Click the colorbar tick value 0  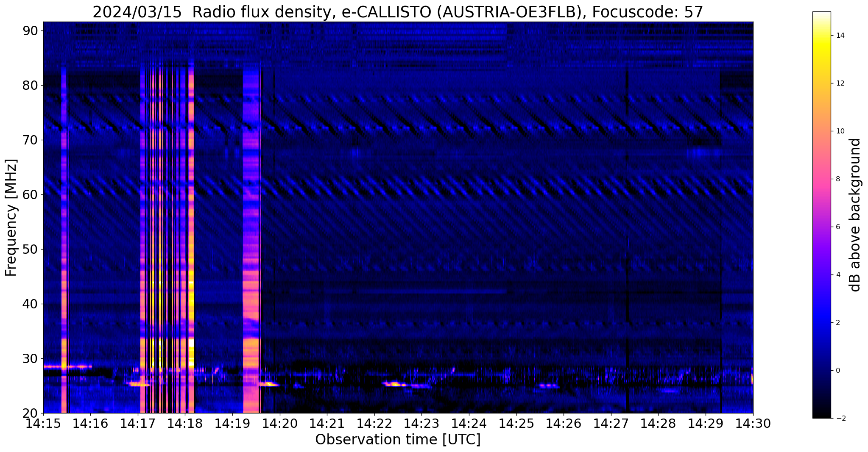[x=838, y=371]
